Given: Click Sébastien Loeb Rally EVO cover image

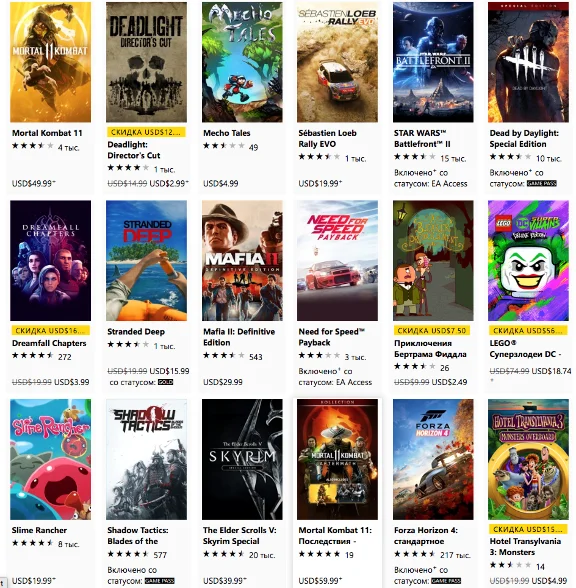Looking at the screenshot, I should coord(338,62).
